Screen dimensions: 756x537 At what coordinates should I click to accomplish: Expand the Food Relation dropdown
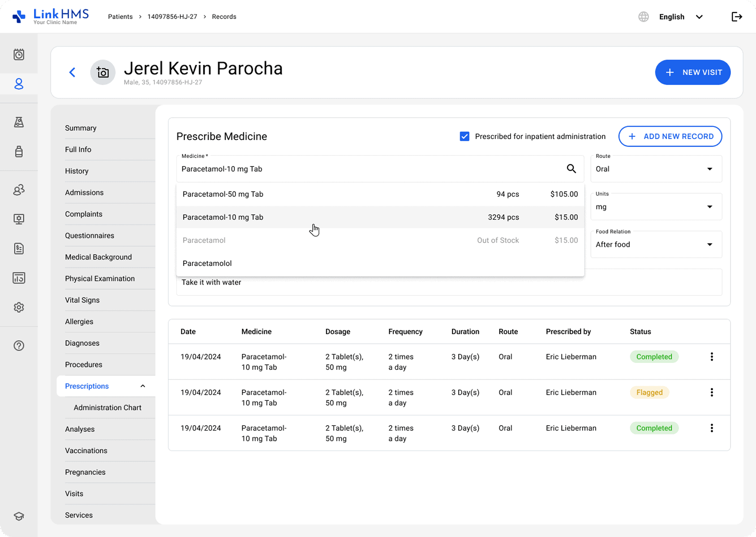coord(656,244)
